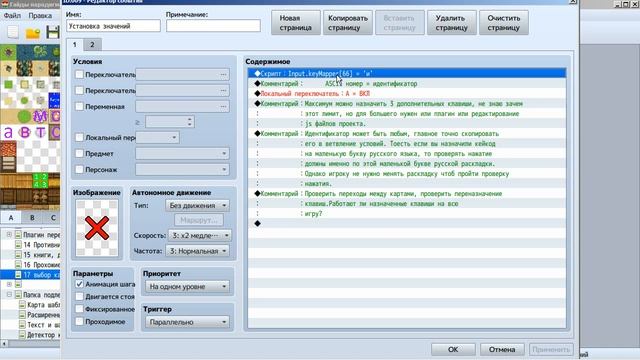Switch to event page tab 2
Screen dimensions: 640x360
pyautogui.click(x=92, y=44)
